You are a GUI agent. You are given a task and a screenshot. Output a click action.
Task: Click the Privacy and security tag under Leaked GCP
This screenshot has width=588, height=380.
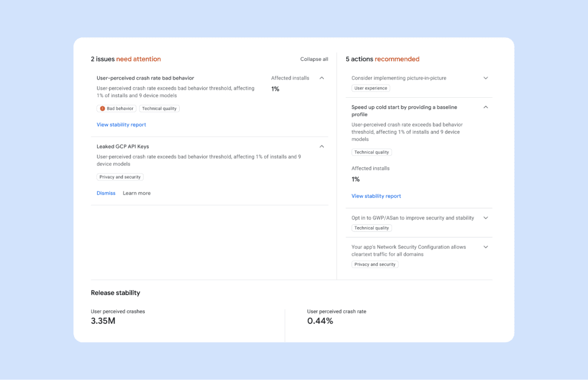coord(120,177)
